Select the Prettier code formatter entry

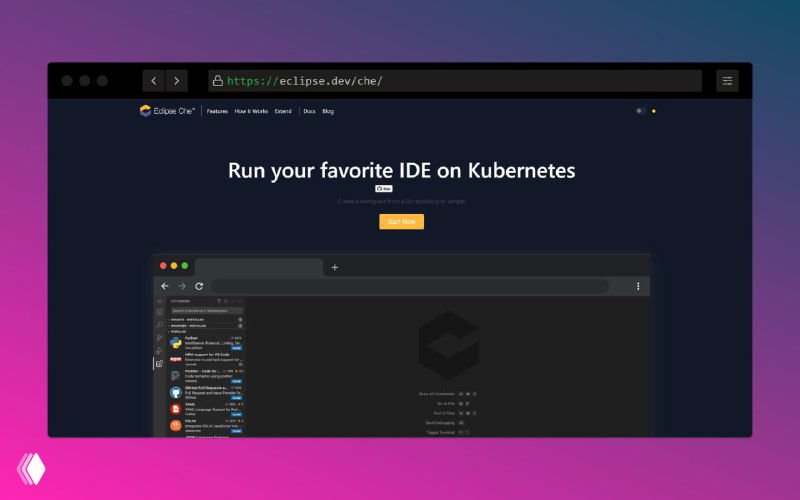(206, 376)
